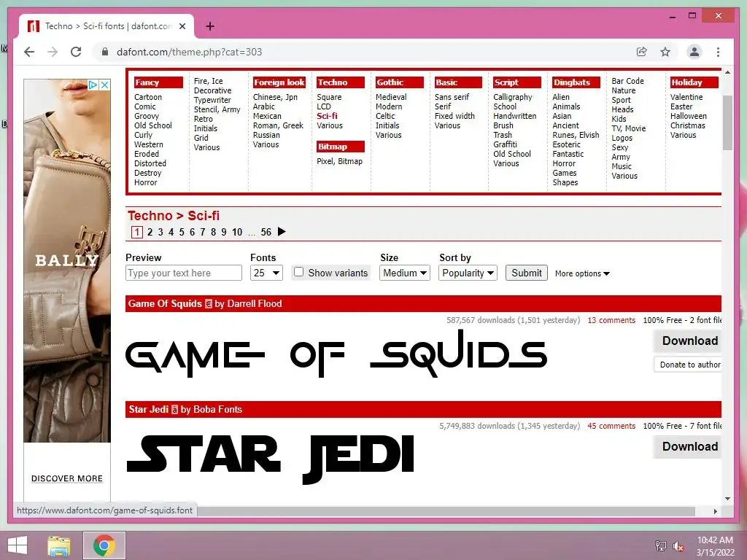
Task: Open a new tab with the plus button
Action: tap(209, 26)
